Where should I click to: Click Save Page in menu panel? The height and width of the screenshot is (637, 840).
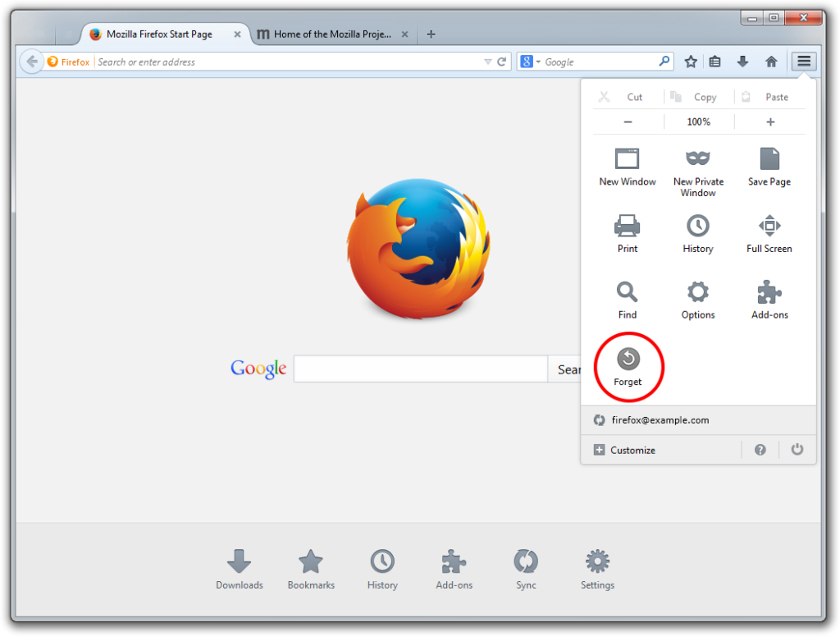pyautogui.click(x=769, y=167)
